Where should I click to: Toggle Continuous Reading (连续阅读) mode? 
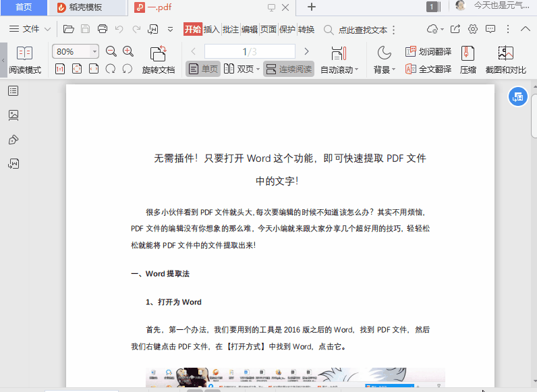point(289,69)
